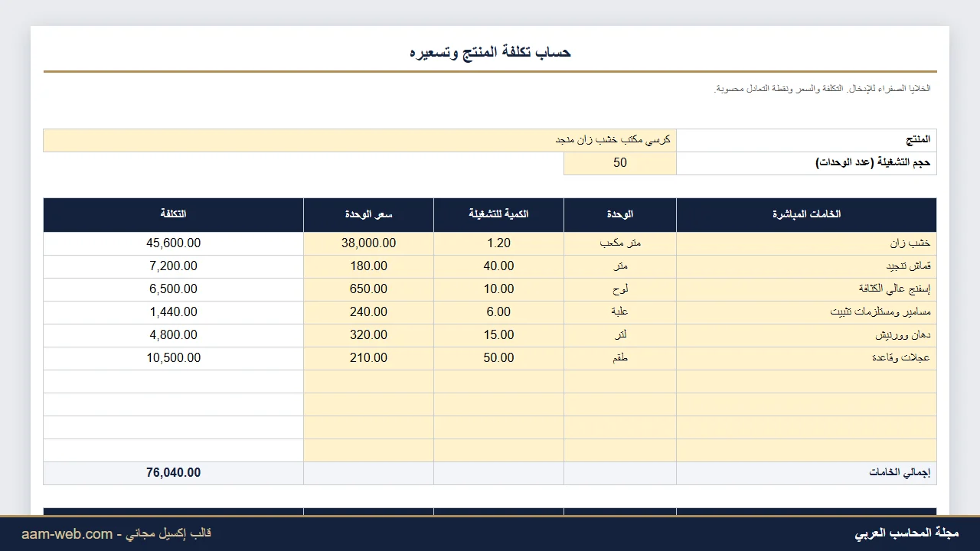Select the unit price 38,000.00 cell
The height and width of the screenshot is (551, 980).
tap(369, 243)
